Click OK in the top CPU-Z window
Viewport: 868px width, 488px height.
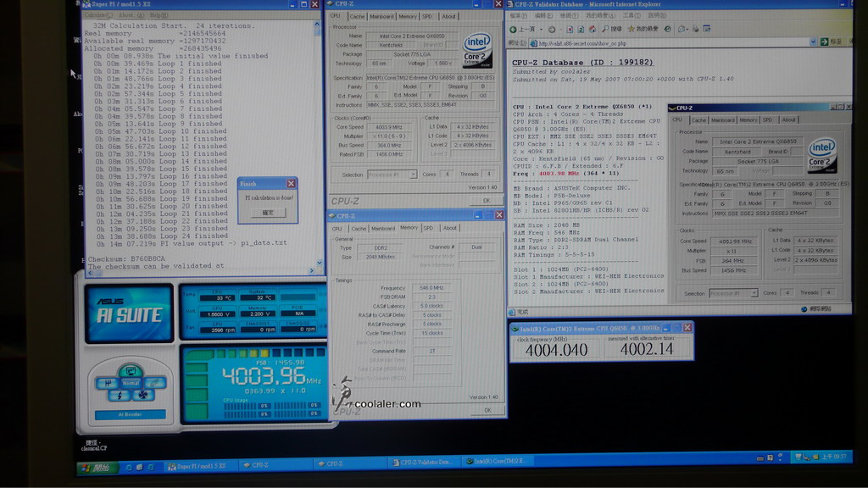click(x=486, y=201)
